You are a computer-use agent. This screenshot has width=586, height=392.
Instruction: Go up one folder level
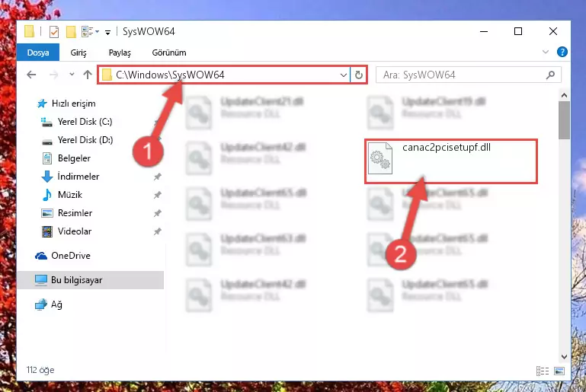pos(88,75)
